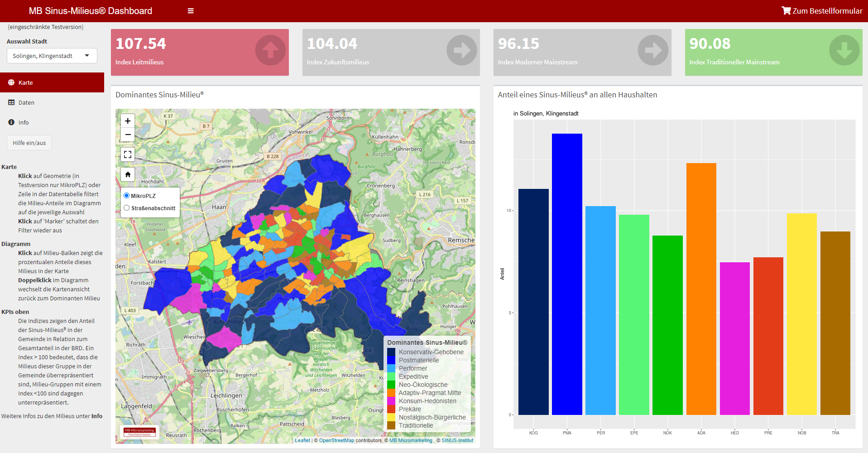This screenshot has width=868, height=453.
Task: Click the hamburger sidebar toggle icon
Action: [x=191, y=11]
